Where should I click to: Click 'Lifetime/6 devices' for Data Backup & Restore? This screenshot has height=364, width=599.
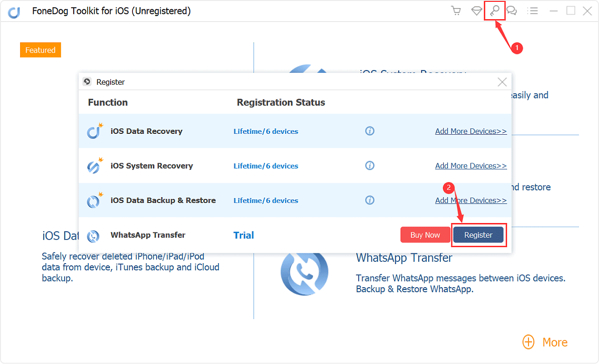point(266,201)
